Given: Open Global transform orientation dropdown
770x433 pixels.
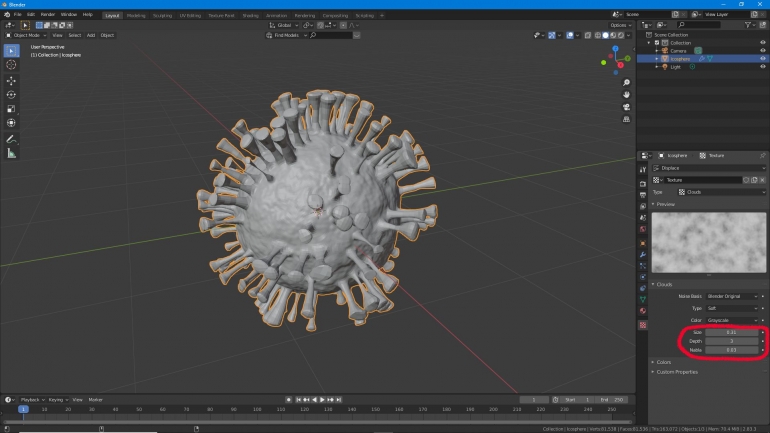Looking at the screenshot, I should pyautogui.click(x=284, y=25).
